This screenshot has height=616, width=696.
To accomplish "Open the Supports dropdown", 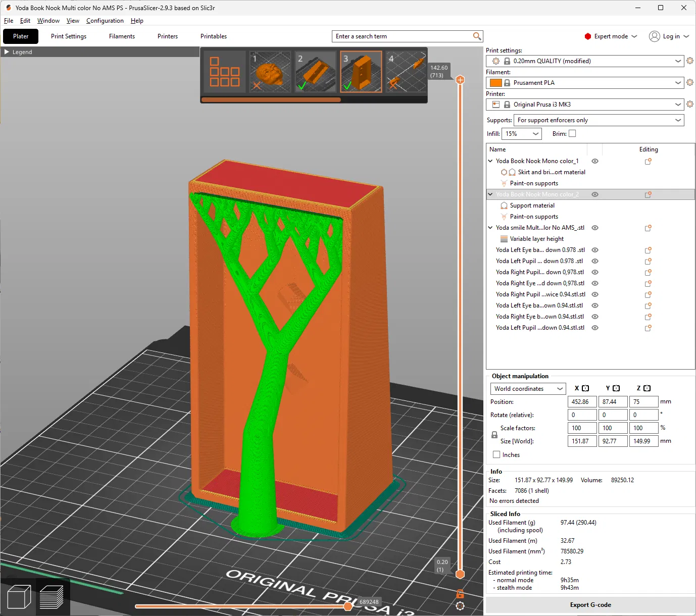I will [x=599, y=120].
